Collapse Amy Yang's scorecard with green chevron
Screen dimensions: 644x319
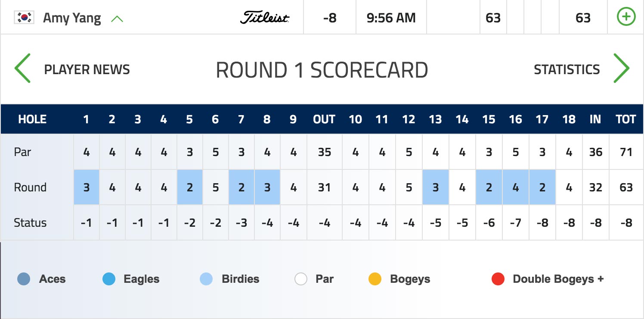click(117, 19)
